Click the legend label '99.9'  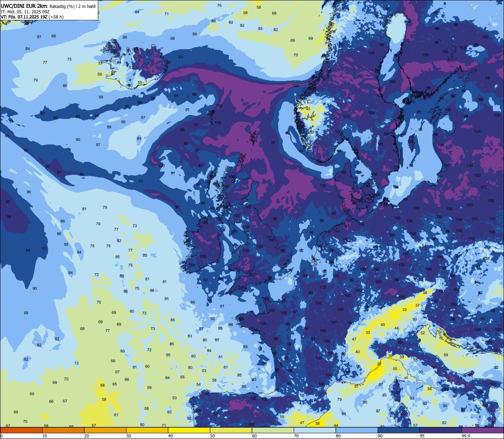(x=466, y=436)
